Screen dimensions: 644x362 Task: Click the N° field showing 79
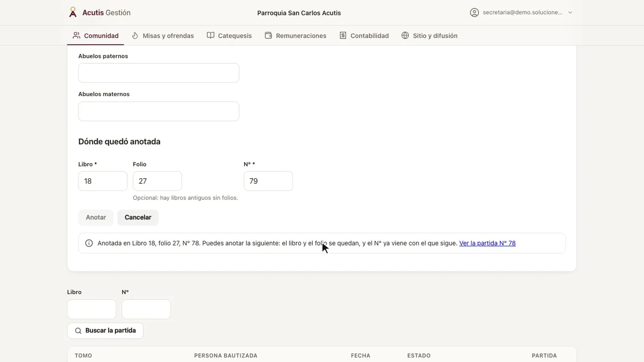pos(268,181)
